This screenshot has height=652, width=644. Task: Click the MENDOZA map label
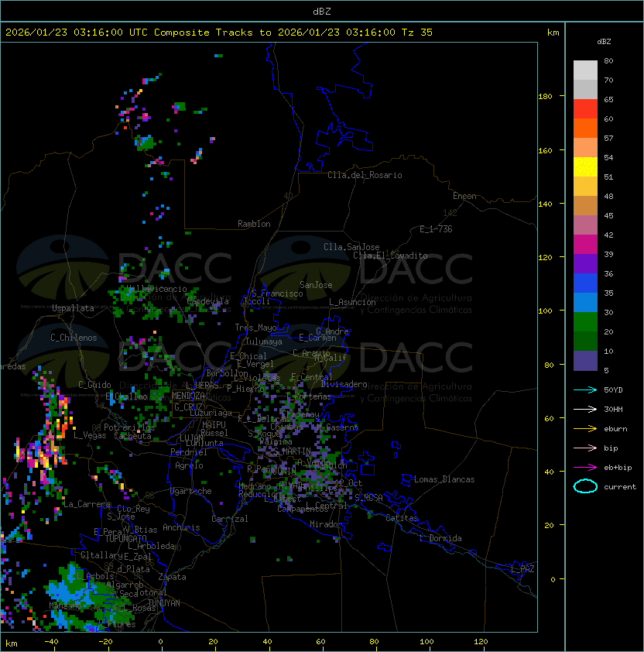pyautogui.click(x=188, y=396)
